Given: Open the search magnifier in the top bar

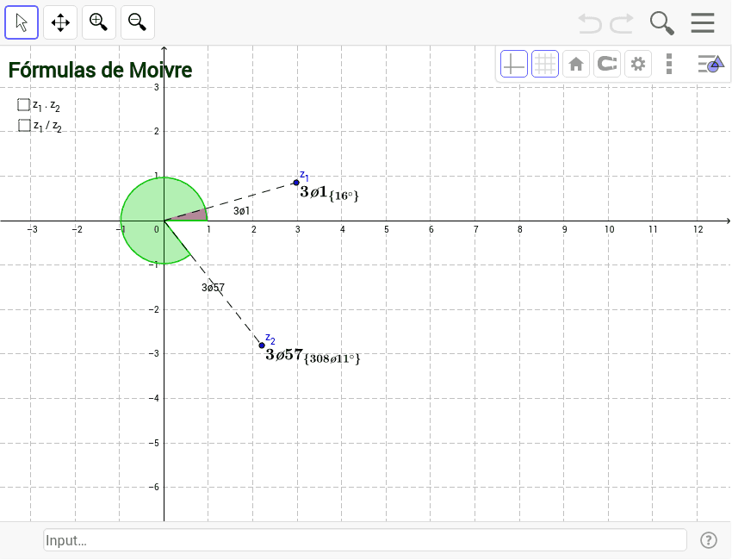Looking at the screenshot, I should tap(662, 23).
